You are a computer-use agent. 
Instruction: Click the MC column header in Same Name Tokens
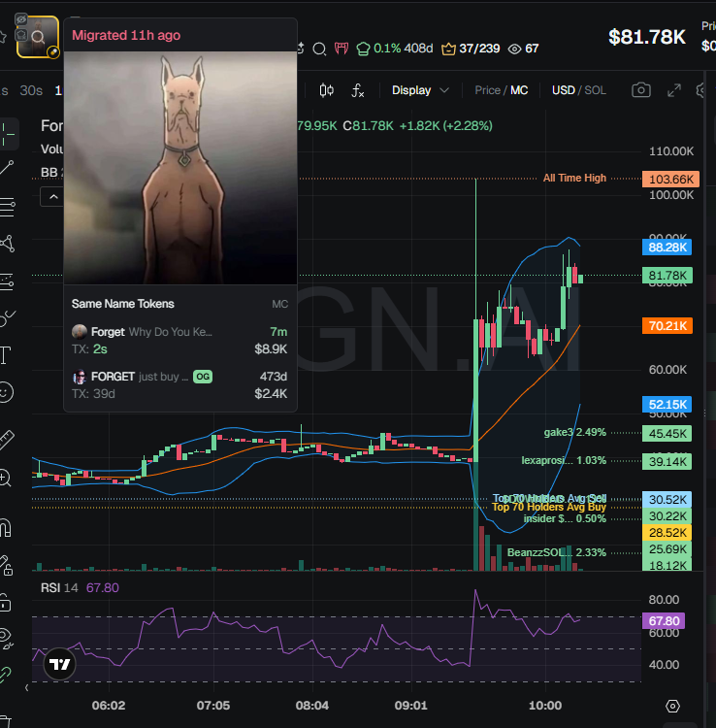click(279, 304)
